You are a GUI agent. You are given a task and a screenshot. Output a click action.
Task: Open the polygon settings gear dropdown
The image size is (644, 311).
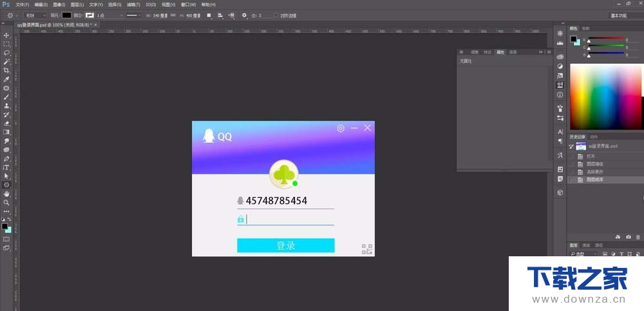(244, 15)
